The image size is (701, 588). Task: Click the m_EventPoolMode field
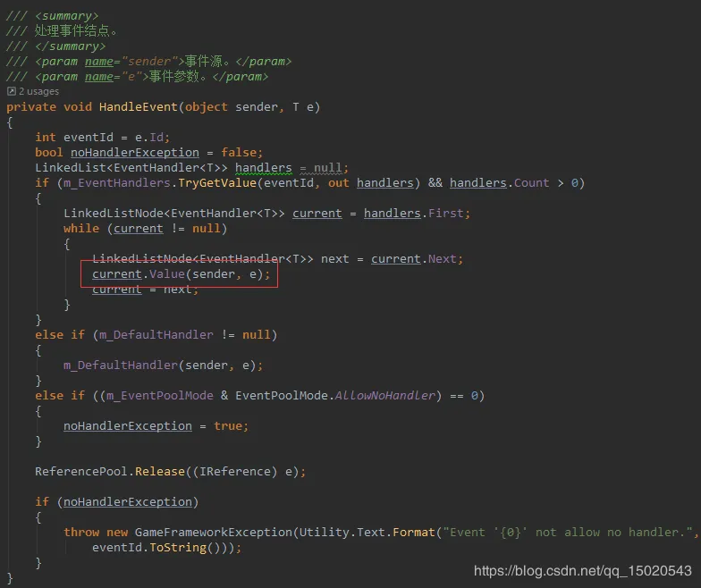(160, 395)
